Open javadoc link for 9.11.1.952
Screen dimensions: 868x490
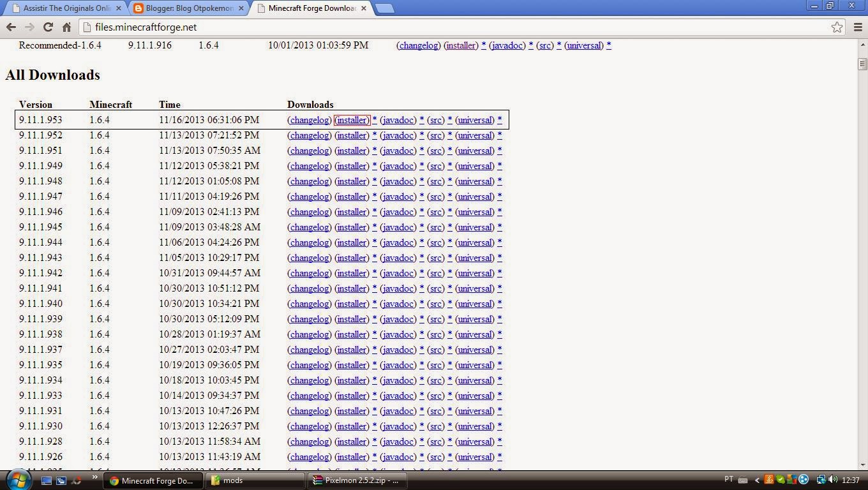click(x=398, y=135)
